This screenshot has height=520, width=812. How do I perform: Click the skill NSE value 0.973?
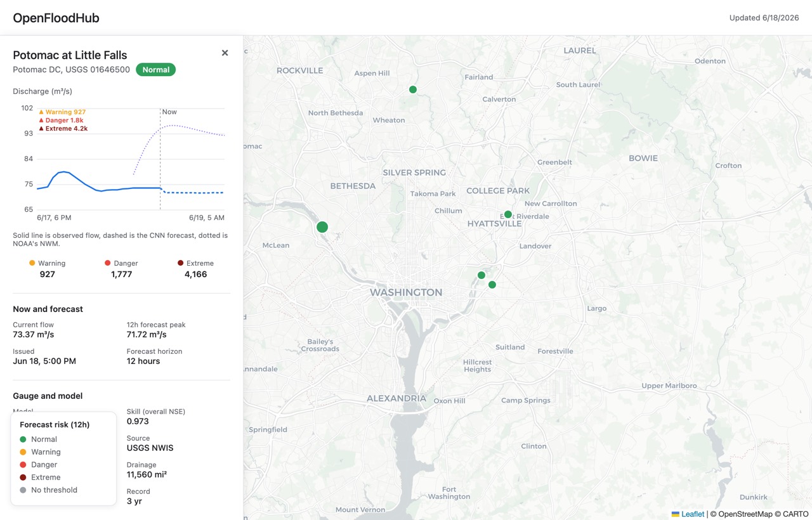coord(138,422)
